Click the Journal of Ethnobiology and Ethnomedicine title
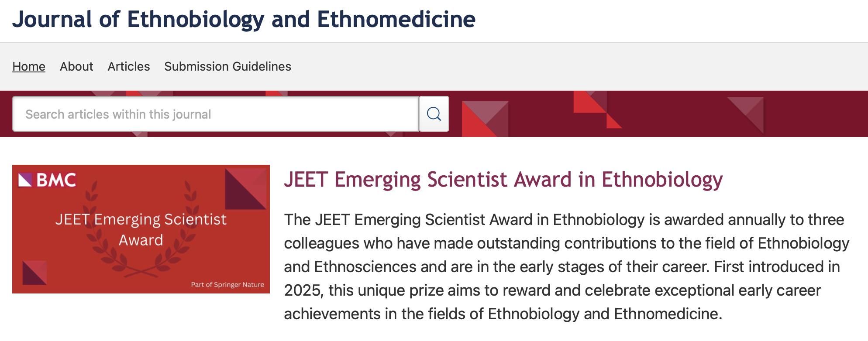The width and height of the screenshot is (868, 341). point(244,19)
